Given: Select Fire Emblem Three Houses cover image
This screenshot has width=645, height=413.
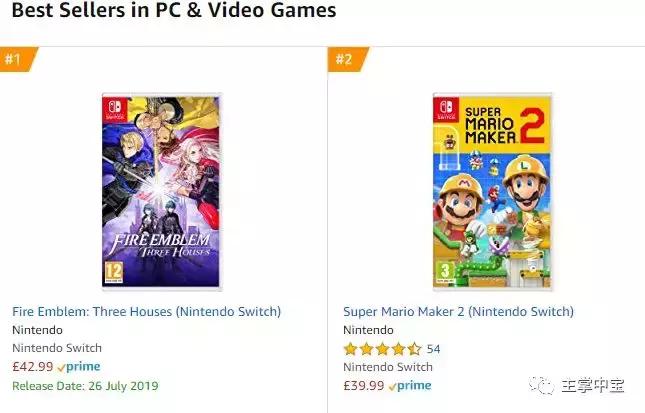Looking at the screenshot, I should (161, 190).
